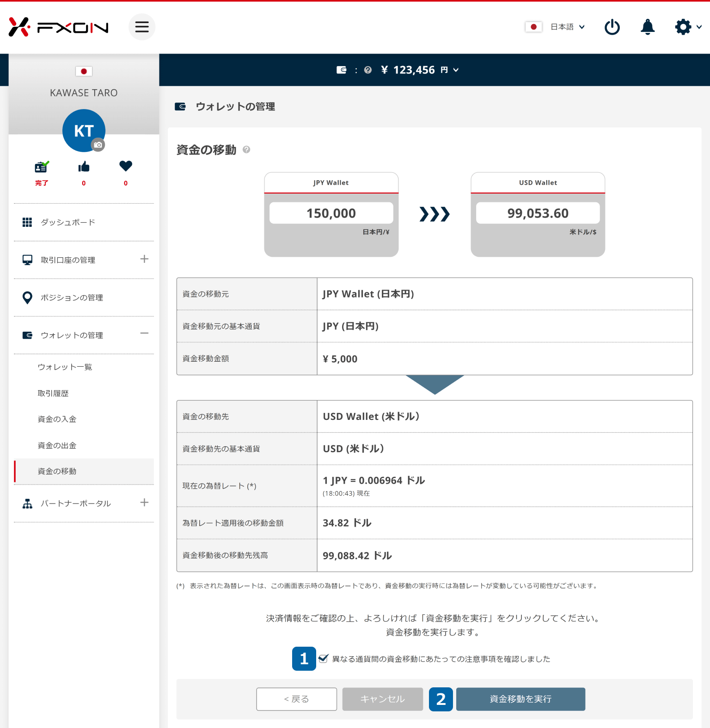Image resolution: width=710 pixels, height=728 pixels.
Task: Open the notifications bell
Action: [x=648, y=27]
